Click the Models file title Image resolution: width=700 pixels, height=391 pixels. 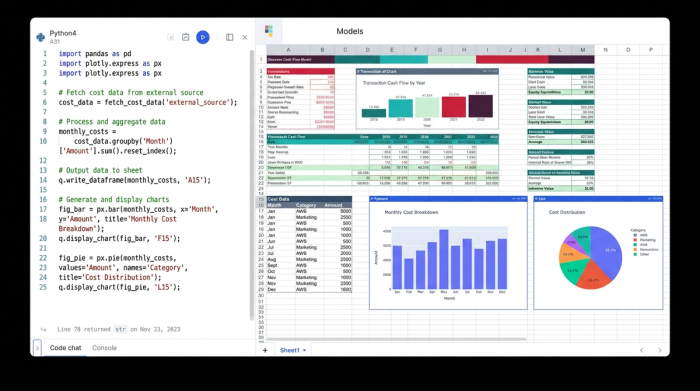pyautogui.click(x=350, y=31)
